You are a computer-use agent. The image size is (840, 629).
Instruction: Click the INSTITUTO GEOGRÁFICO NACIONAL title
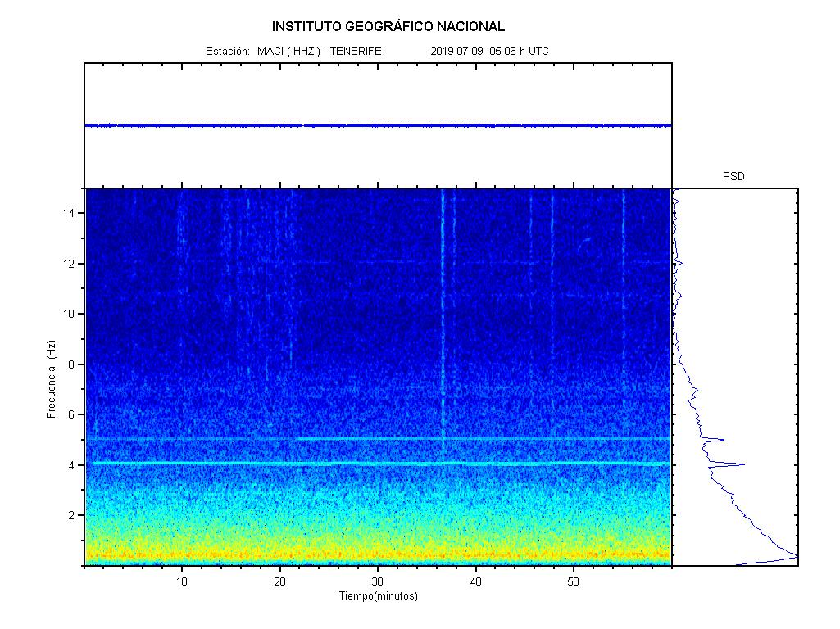(388, 26)
